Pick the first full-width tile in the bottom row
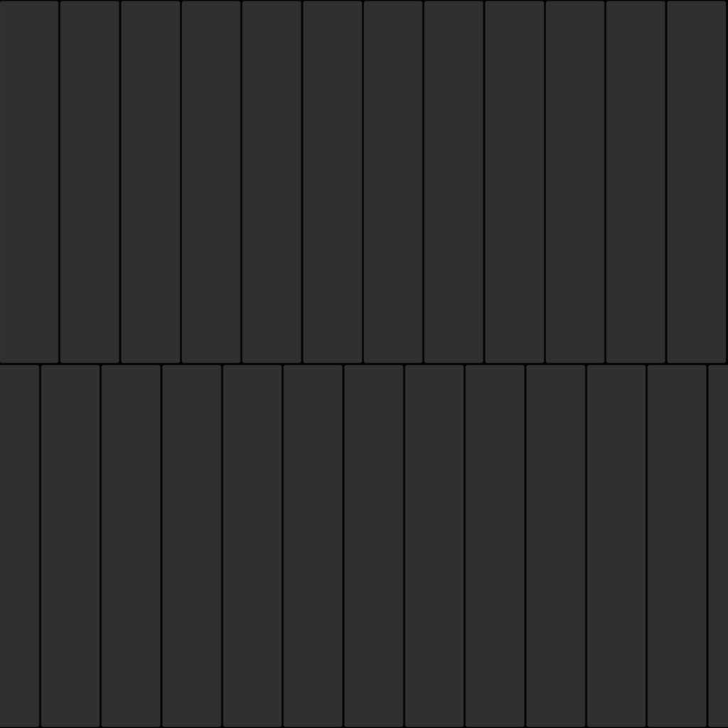The height and width of the screenshot is (728, 728). [70, 546]
